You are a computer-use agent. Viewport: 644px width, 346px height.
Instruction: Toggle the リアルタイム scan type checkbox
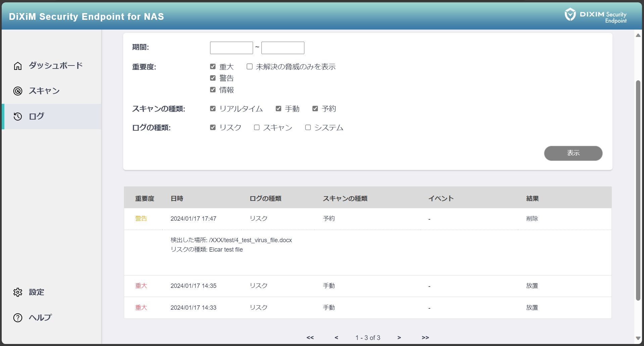click(x=213, y=109)
